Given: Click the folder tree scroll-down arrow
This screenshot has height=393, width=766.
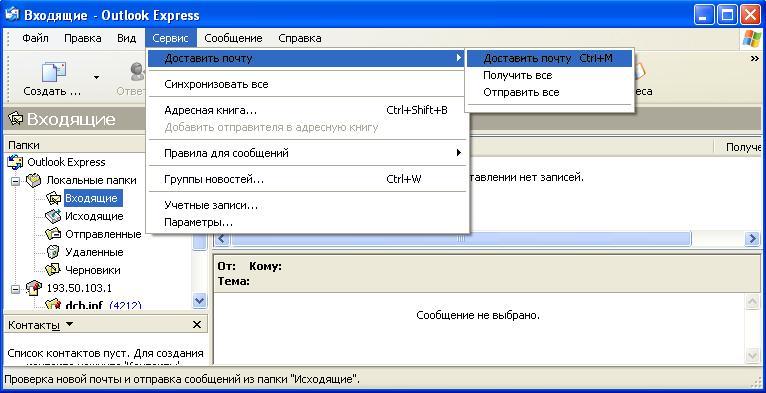Looking at the screenshot, I should [199, 301].
